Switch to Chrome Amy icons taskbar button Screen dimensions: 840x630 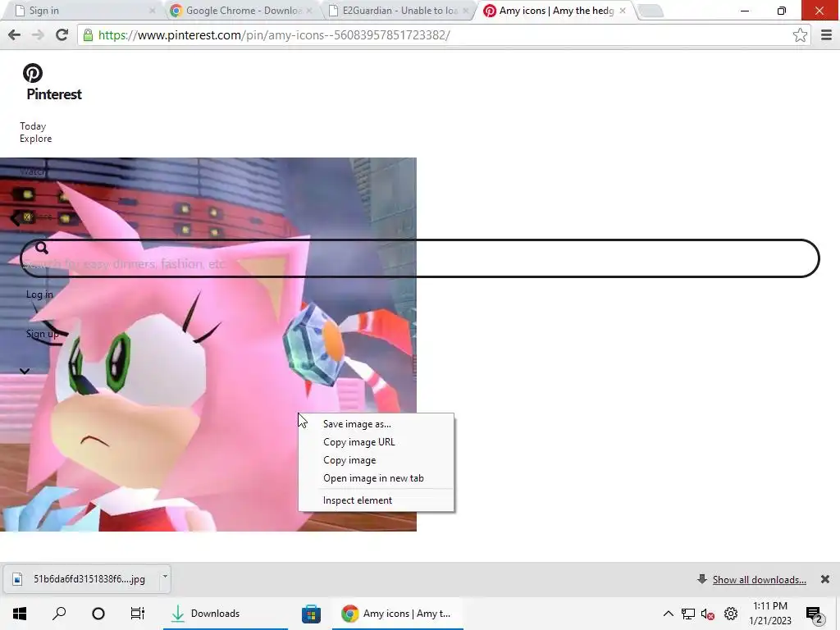tap(398, 614)
